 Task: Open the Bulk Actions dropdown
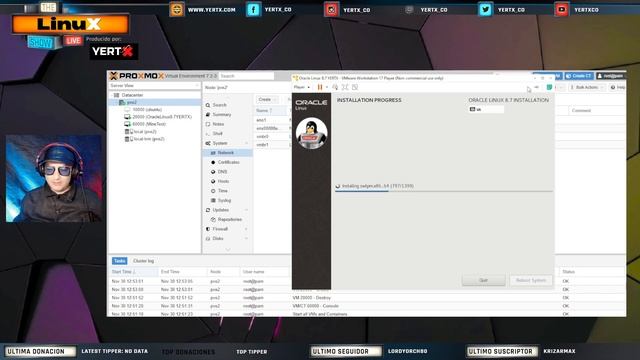click(587, 87)
